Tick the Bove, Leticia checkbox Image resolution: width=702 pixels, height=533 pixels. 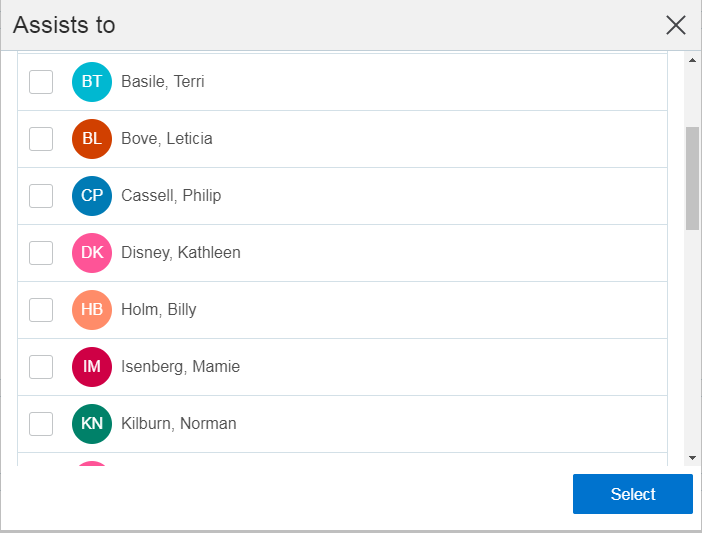(x=41, y=139)
